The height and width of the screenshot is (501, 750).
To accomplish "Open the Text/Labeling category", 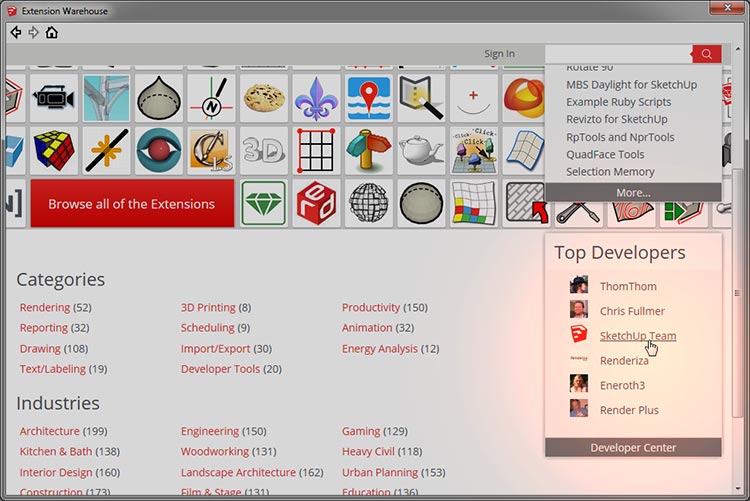I will click(x=53, y=369).
